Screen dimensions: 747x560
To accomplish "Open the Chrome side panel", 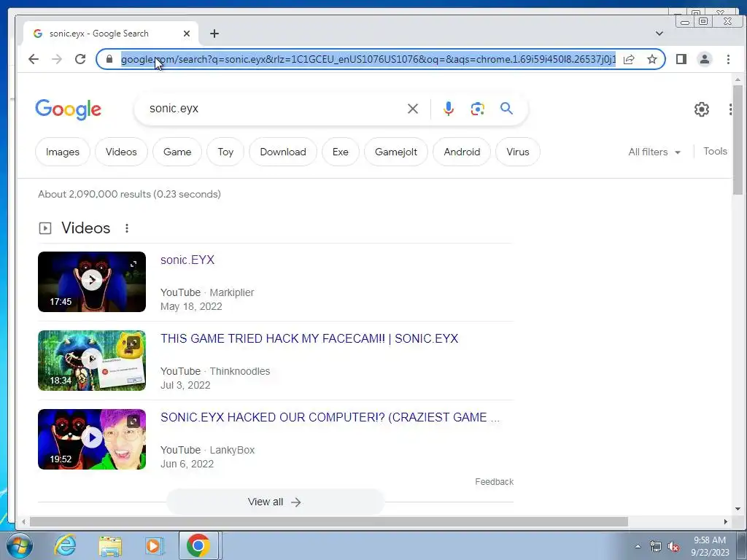I will click(681, 59).
